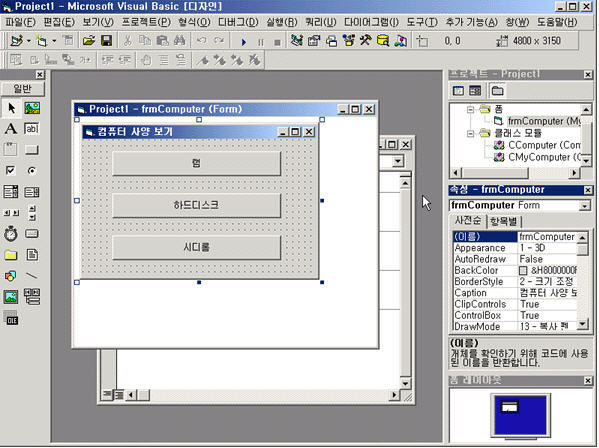Image resolution: width=599 pixels, height=448 pixels.
Task: Close the toolbox panel
Action: tap(40, 74)
